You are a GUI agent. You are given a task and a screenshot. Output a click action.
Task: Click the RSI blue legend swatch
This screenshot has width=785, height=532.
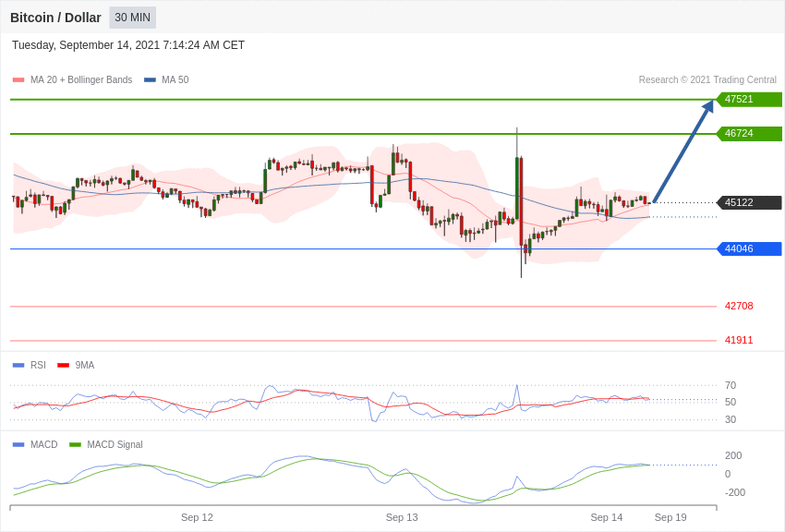click(18, 366)
